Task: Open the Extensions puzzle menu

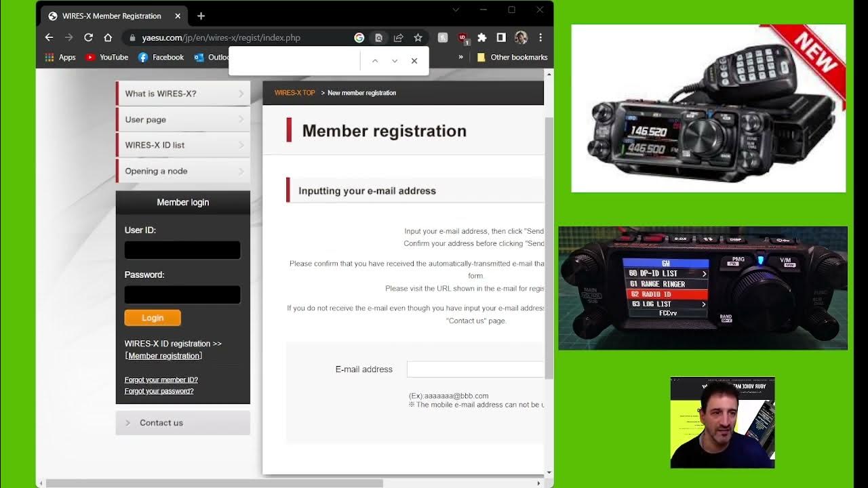Action: [482, 38]
